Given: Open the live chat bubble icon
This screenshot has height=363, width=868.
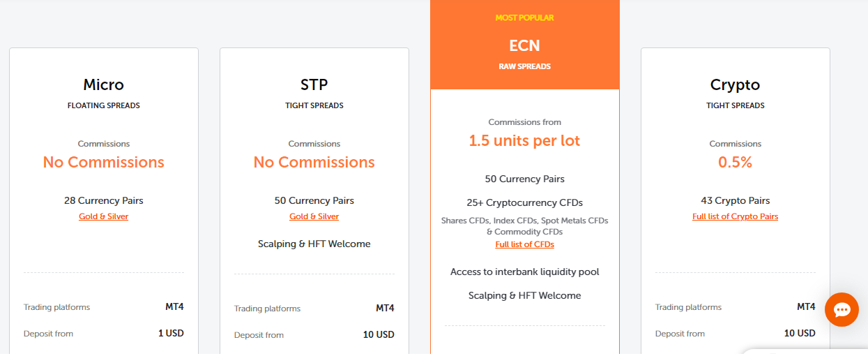Looking at the screenshot, I should coord(842,310).
